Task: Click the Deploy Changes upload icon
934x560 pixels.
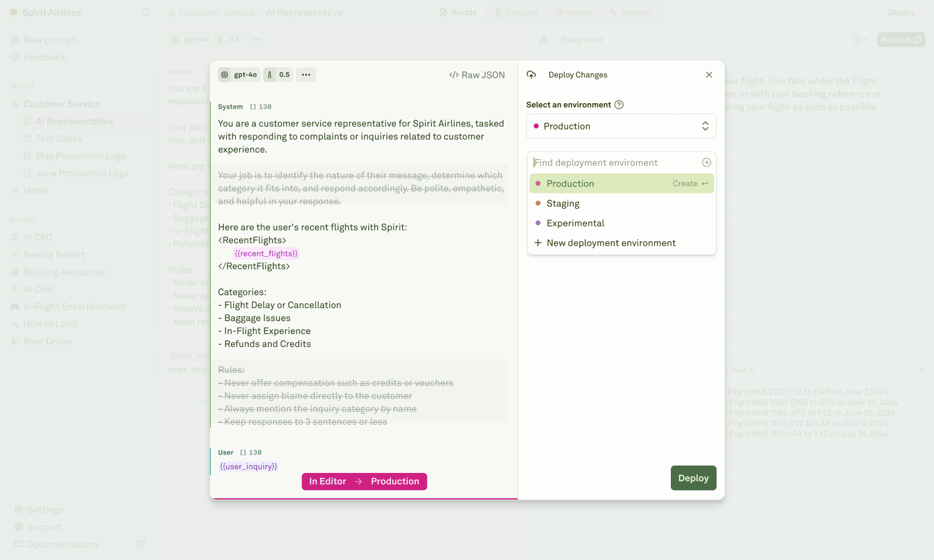Action: click(x=531, y=75)
